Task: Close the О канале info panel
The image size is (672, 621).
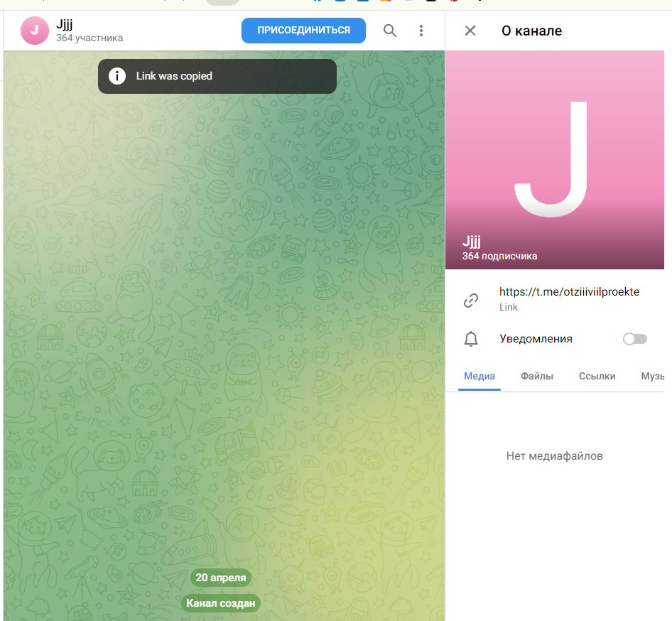Action: (470, 31)
